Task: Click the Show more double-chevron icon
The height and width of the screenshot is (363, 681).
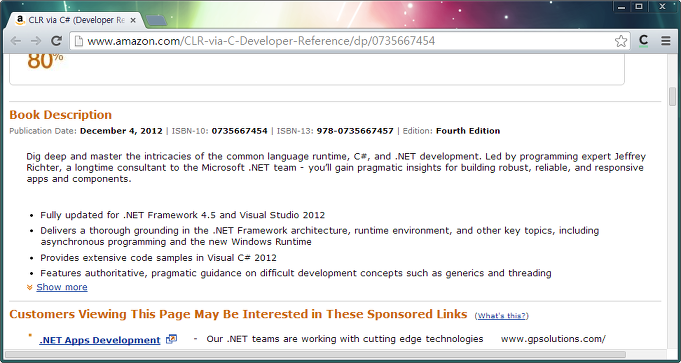Action: [30, 287]
